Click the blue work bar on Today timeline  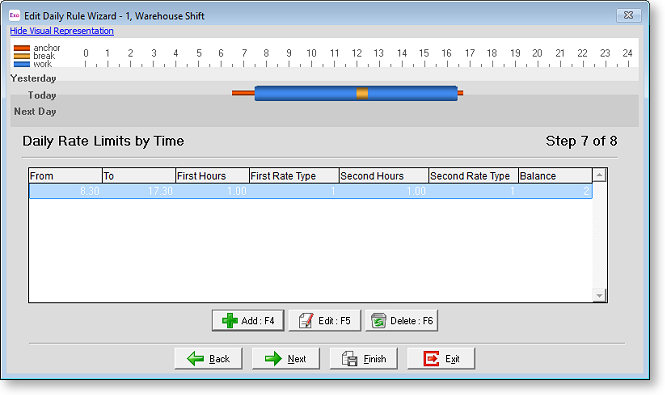click(x=305, y=93)
